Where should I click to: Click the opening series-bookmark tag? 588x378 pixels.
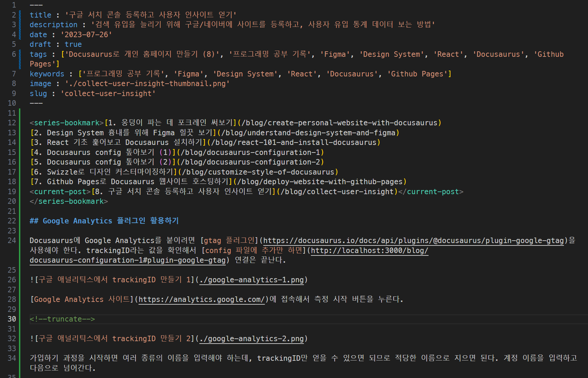67,123
